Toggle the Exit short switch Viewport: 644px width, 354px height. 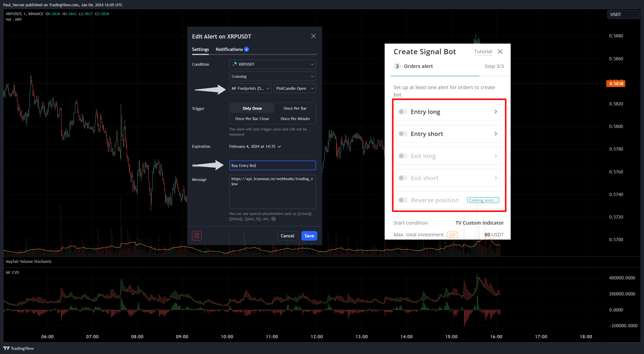(x=403, y=178)
